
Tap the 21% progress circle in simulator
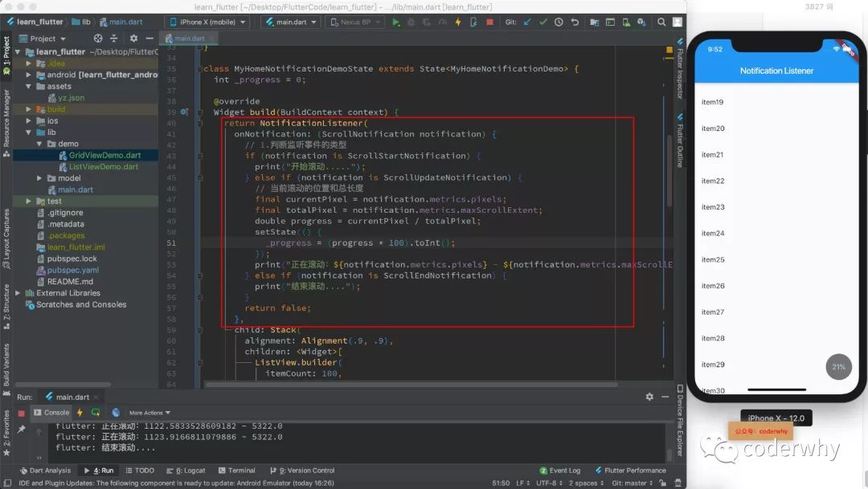(x=838, y=367)
